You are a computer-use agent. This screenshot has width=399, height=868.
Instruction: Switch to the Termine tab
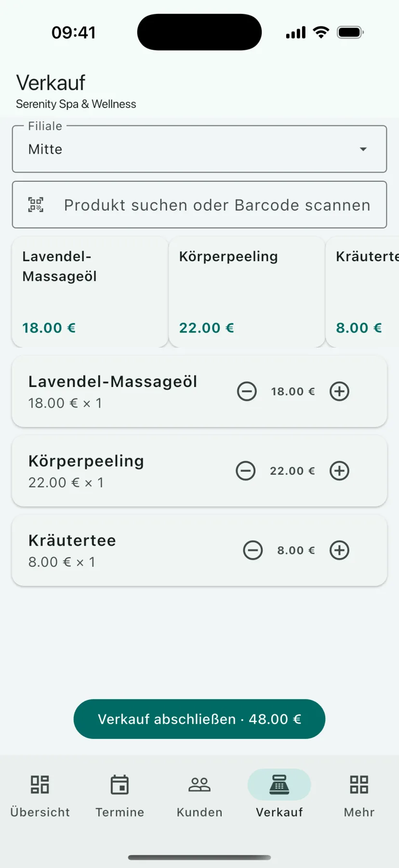click(120, 795)
